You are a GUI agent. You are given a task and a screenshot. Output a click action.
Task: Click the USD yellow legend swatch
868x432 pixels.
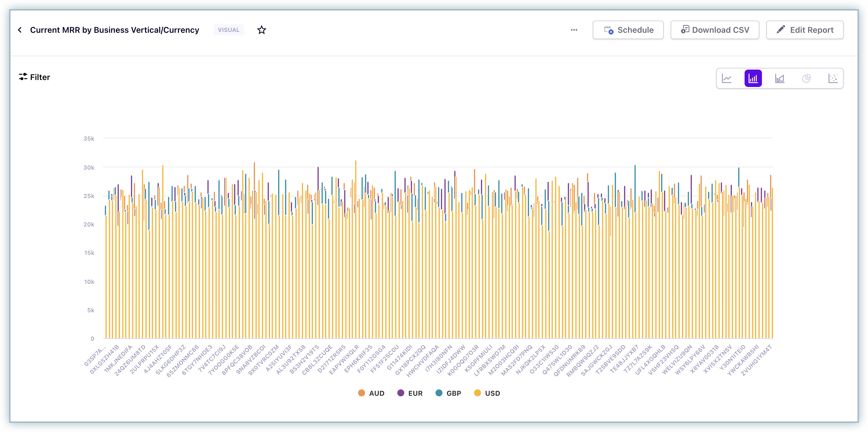pyautogui.click(x=477, y=393)
